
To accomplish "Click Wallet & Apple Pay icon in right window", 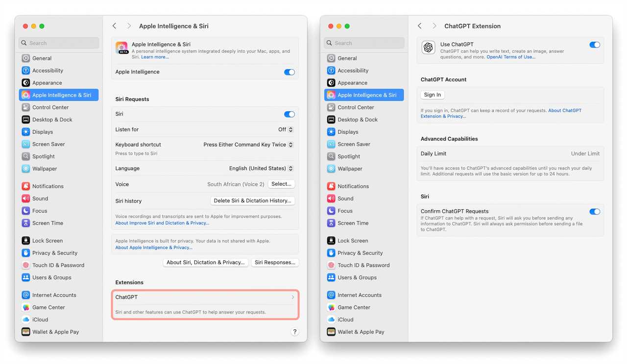I will [331, 332].
